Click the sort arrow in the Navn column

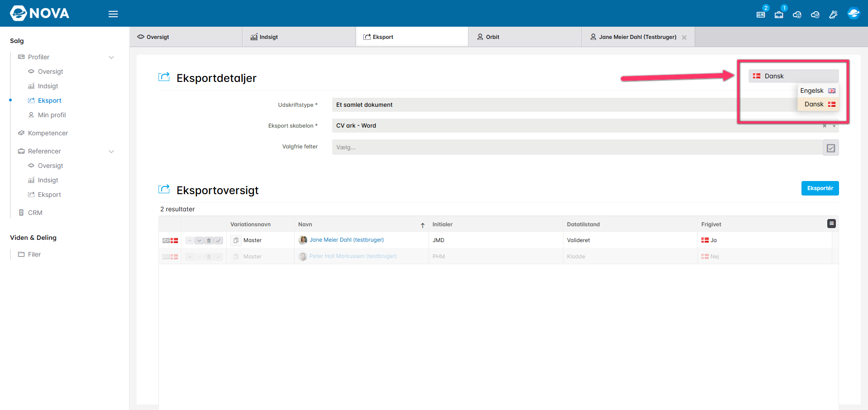[423, 225]
